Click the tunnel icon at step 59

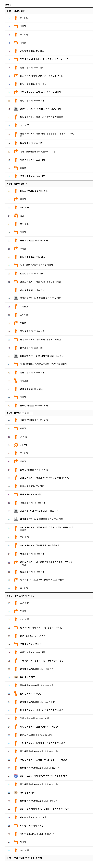[16, 511]
